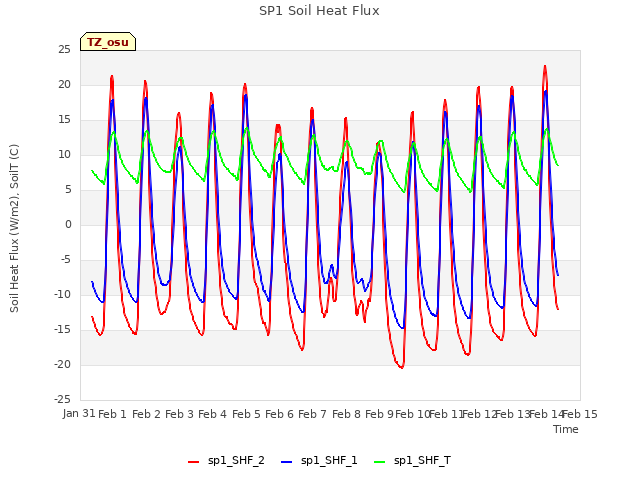Toggle the sp1_SHF_2 legend entry

(x=226, y=461)
